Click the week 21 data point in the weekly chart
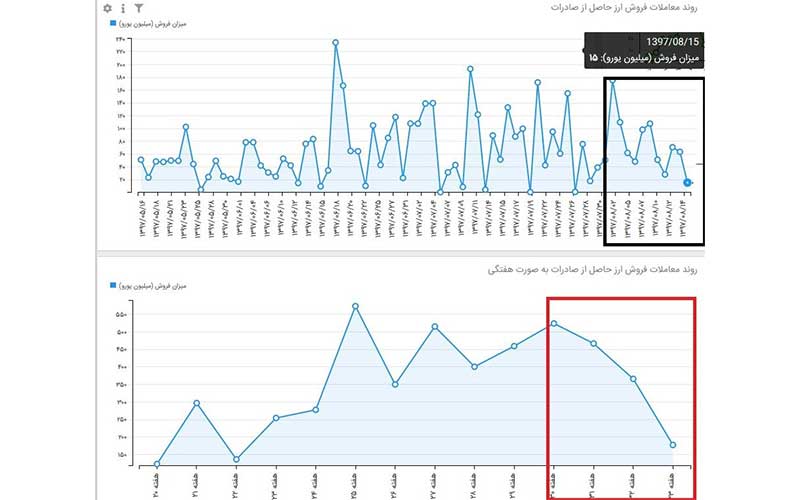The height and width of the screenshot is (500, 800). click(197, 403)
